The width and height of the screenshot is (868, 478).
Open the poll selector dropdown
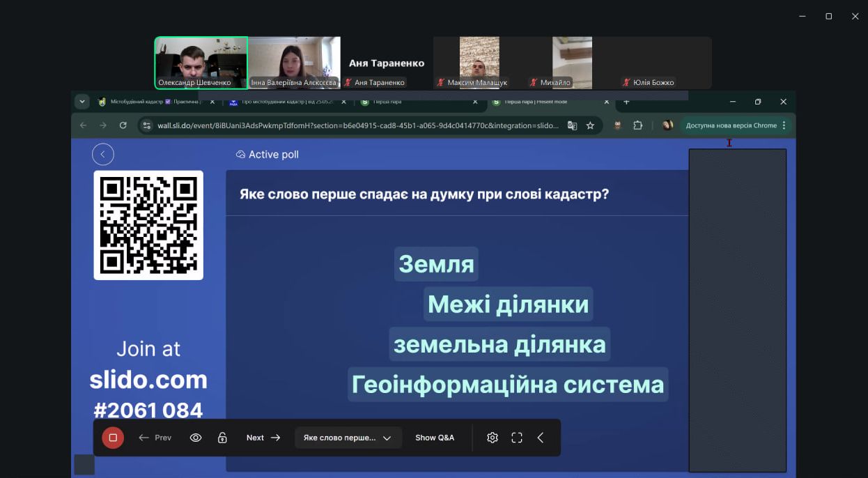pyautogui.click(x=348, y=438)
